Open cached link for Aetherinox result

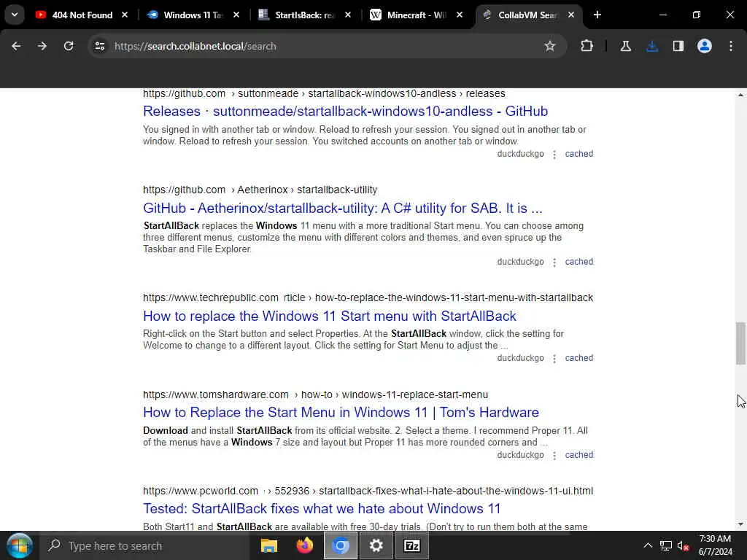point(578,262)
